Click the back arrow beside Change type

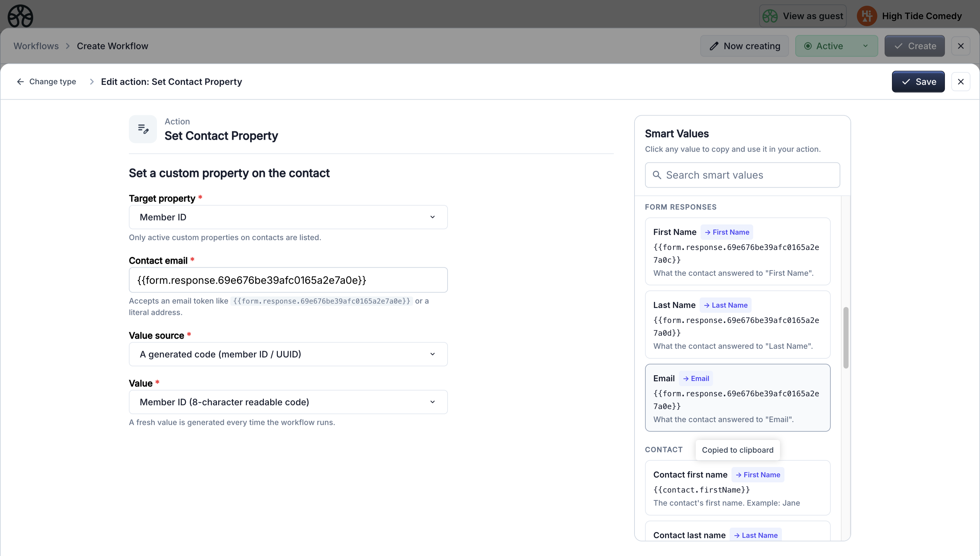pos(21,81)
